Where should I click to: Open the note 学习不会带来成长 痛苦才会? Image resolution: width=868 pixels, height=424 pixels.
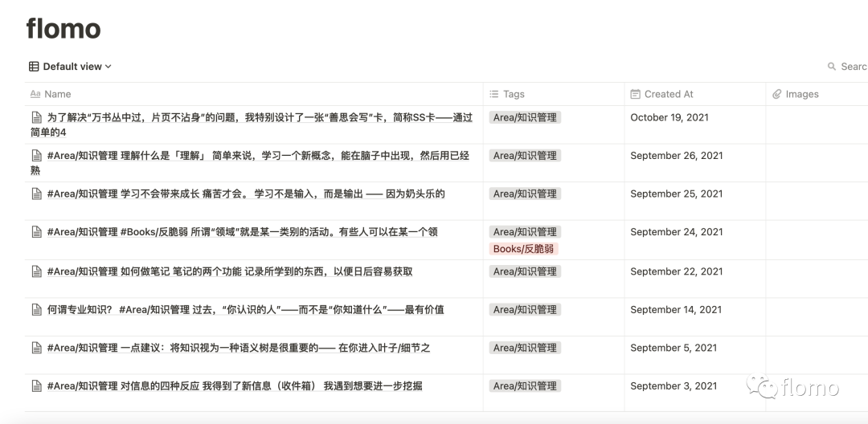(246, 194)
